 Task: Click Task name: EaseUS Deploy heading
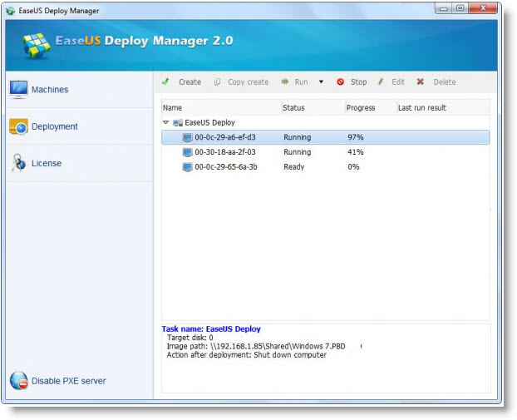[211, 329]
